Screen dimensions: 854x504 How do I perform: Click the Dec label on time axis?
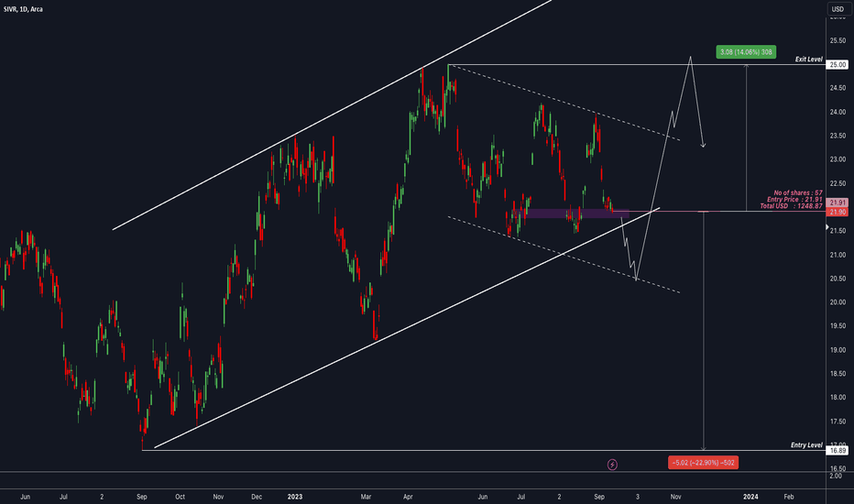(x=257, y=497)
